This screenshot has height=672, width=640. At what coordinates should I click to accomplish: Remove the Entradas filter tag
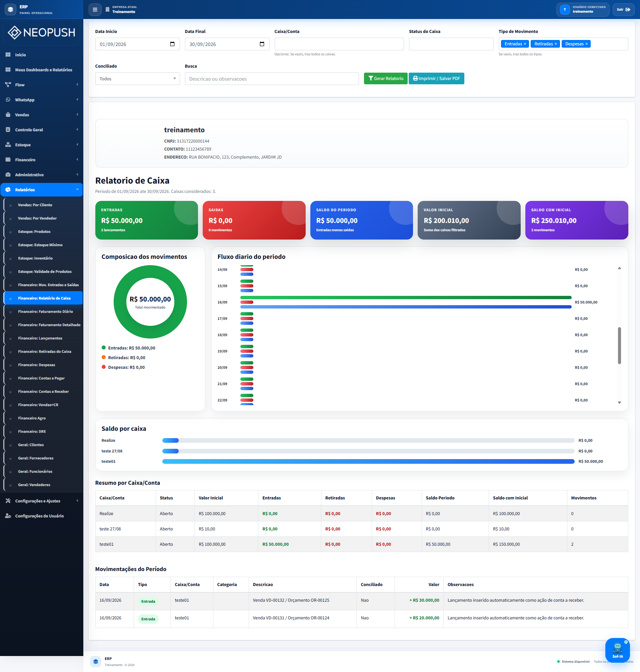pos(525,44)
